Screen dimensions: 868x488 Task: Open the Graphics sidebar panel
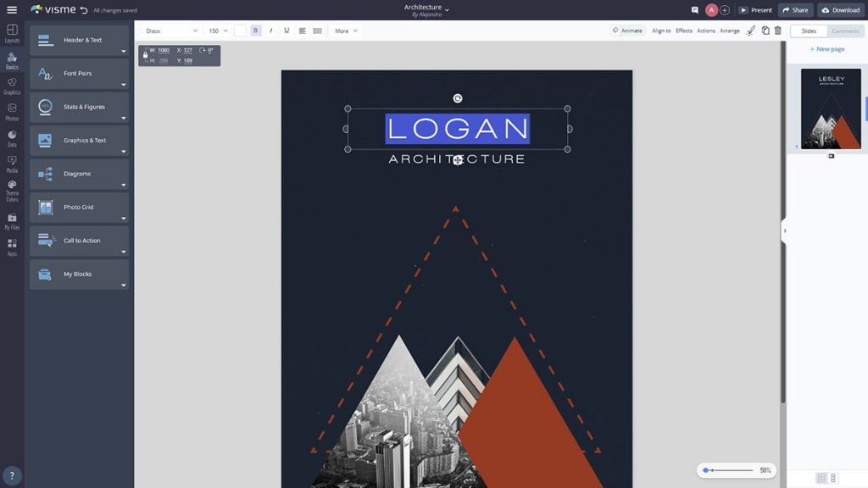point(12,86)
